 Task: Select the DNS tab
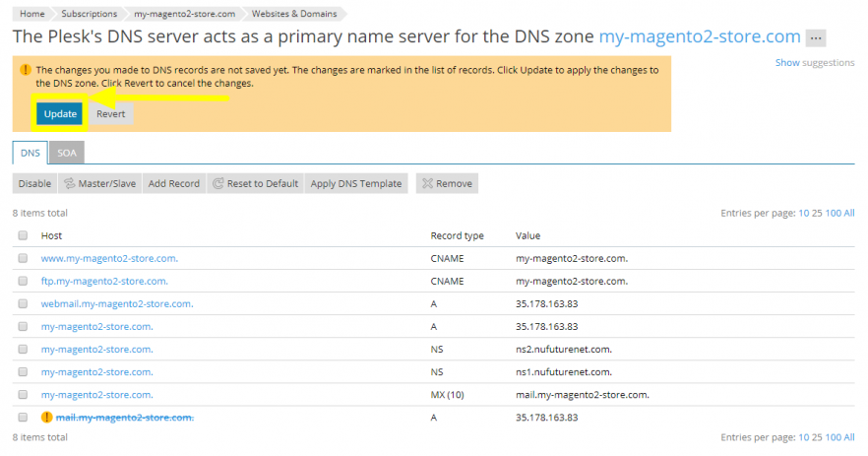(30, 153)
